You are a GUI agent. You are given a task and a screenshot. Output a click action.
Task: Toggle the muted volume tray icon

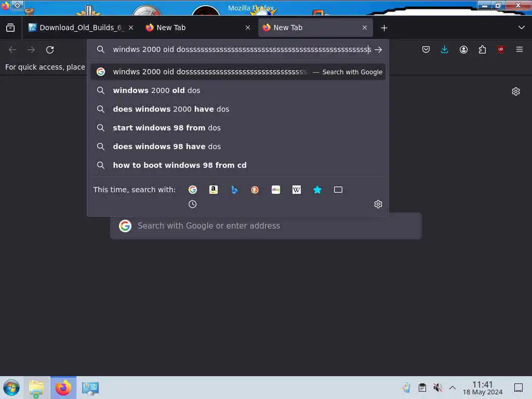(x=437, y=388)
